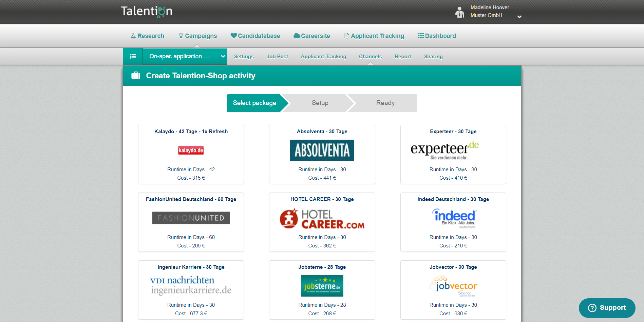
Task: Select the Absolventa 30 Tage package title
Action: [322, 132]
